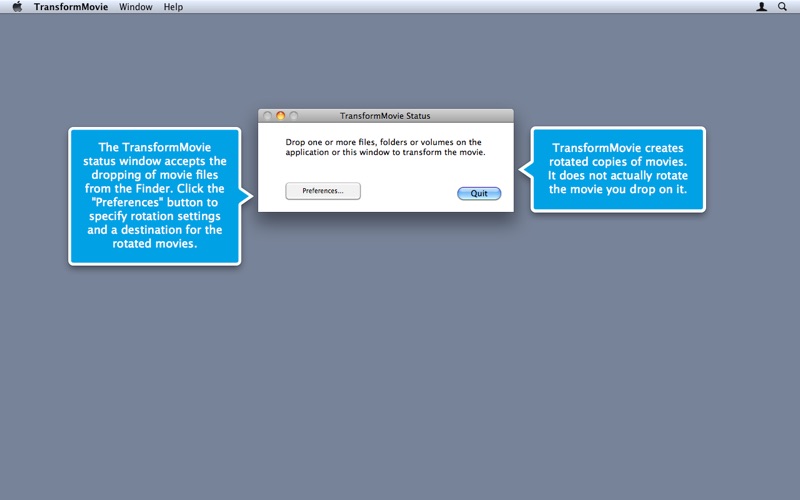This screenshot has width=800, height=500.
Task: Open the Apple menu
Action: [x=17, y=7]
